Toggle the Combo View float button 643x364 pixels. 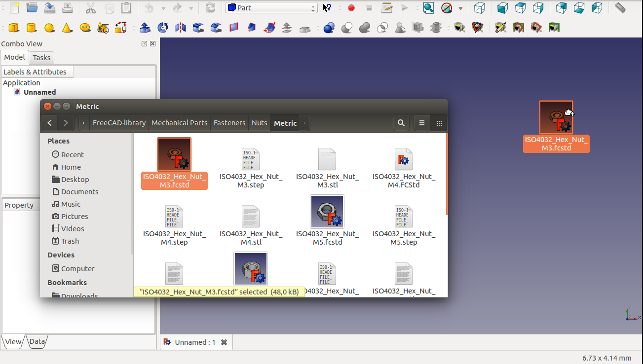(x=144, y=44)
